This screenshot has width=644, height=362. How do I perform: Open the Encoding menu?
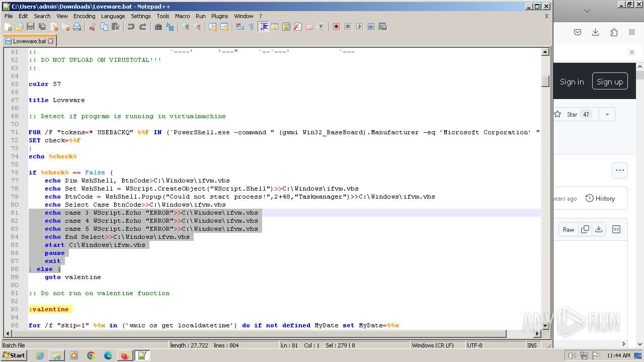84,16
